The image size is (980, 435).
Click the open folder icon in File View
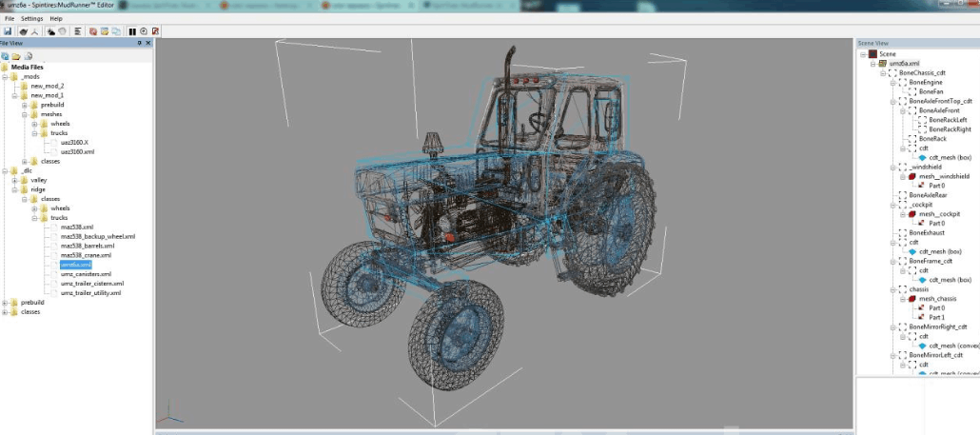[16, 56]
